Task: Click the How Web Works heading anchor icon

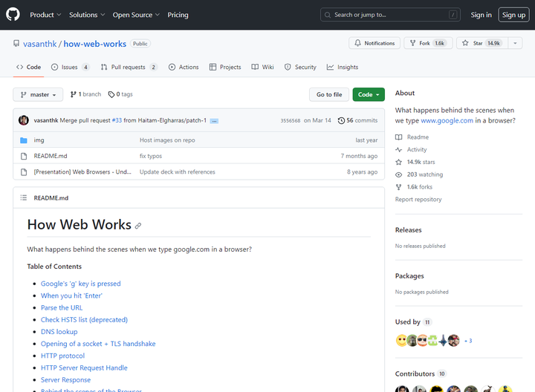Action: coord(138,226)
